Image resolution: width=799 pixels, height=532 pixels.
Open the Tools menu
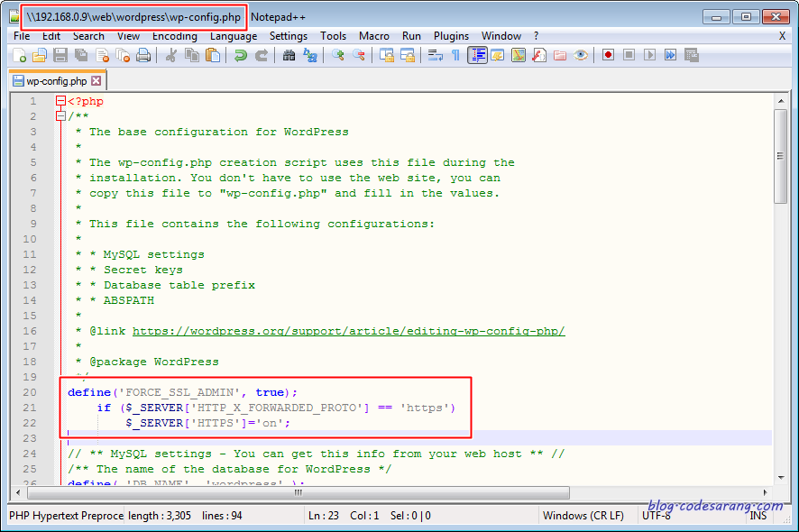coord(334,36)
